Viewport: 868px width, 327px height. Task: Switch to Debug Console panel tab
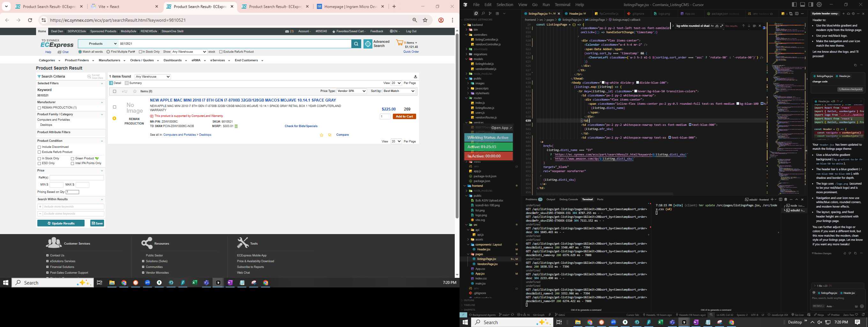(568, 200)
